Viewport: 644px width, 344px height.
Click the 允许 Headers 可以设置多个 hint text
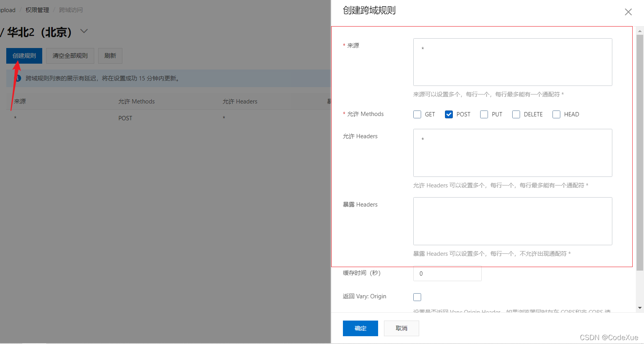[501, 185]
